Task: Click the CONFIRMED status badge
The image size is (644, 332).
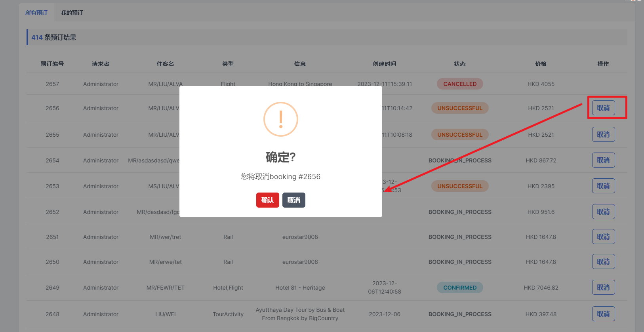Action: [x=459, y=288]
